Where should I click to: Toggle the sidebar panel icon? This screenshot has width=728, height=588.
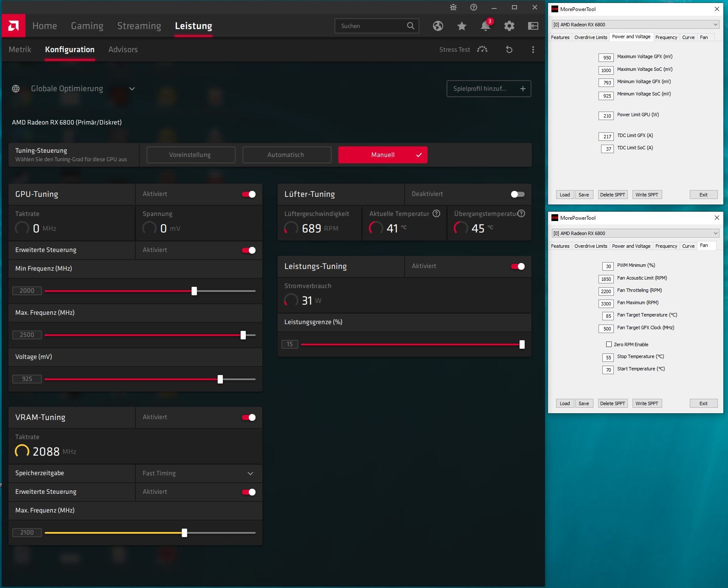tap(533, 26)
